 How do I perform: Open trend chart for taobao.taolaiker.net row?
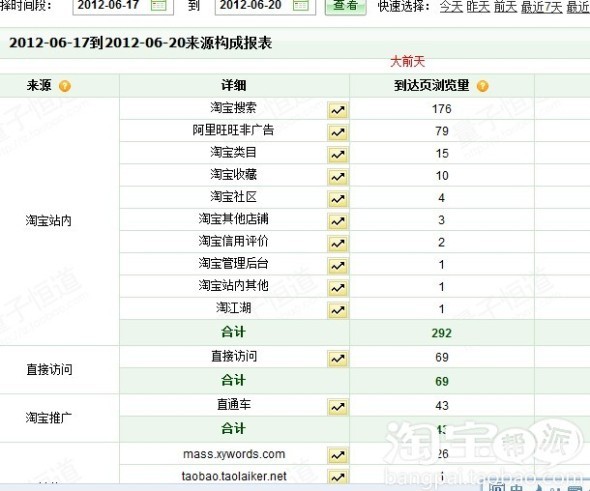tap(338, 477)
